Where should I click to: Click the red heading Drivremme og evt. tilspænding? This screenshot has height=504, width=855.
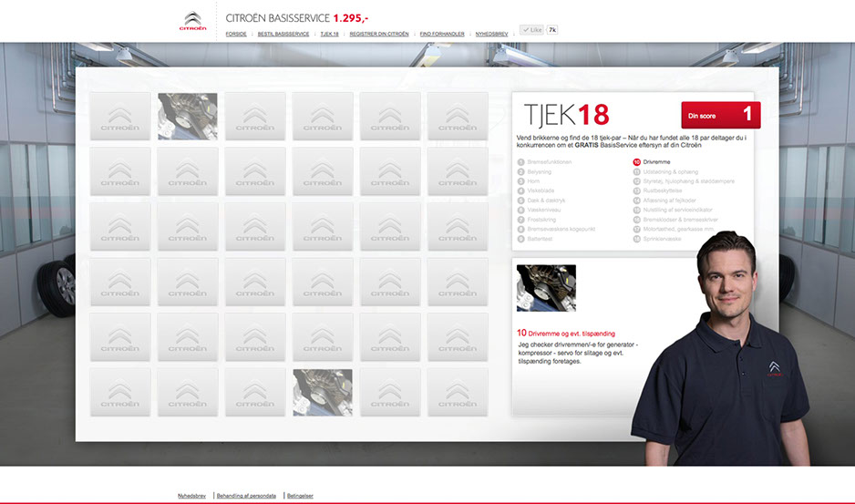pos(566,334)
